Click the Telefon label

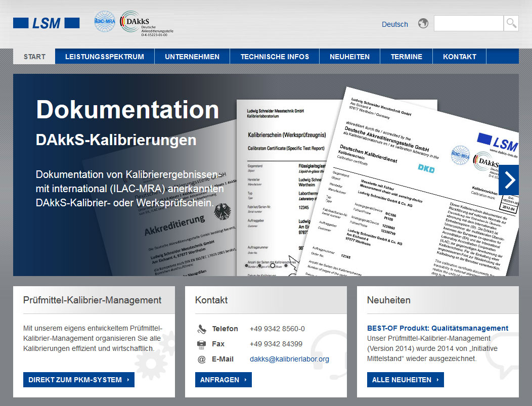click(225, 329)
